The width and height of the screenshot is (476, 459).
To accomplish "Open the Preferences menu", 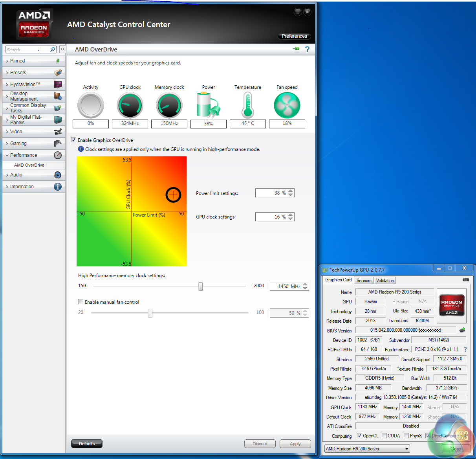I will [294, 36].
